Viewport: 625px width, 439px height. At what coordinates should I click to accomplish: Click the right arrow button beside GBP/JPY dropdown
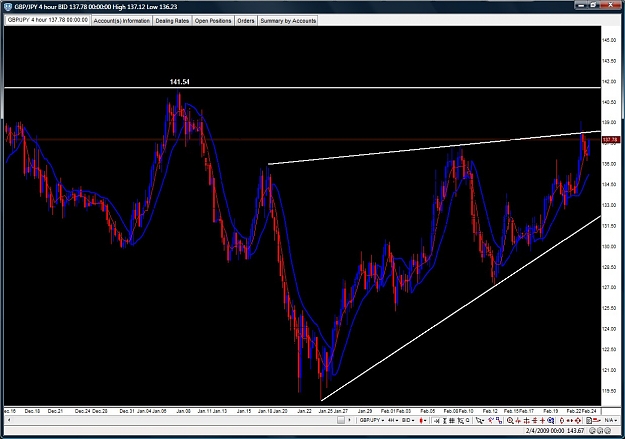[x=350, y=420]
